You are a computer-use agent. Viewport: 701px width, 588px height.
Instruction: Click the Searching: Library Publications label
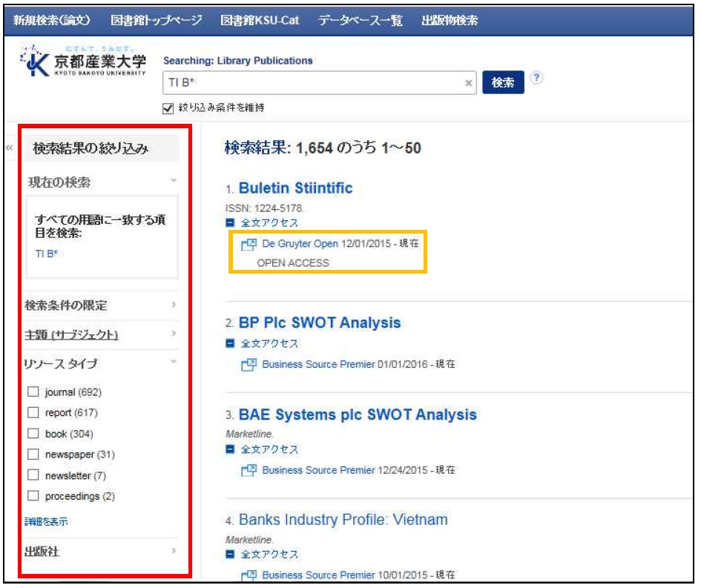tap(238, 61)
